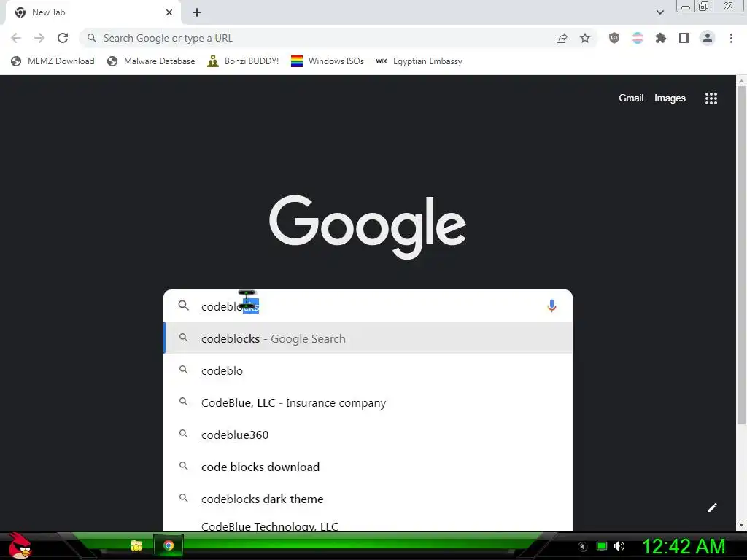This screenshot has height=560, width=747.
Task: Click the Google logo
Action: click(368, 226)
